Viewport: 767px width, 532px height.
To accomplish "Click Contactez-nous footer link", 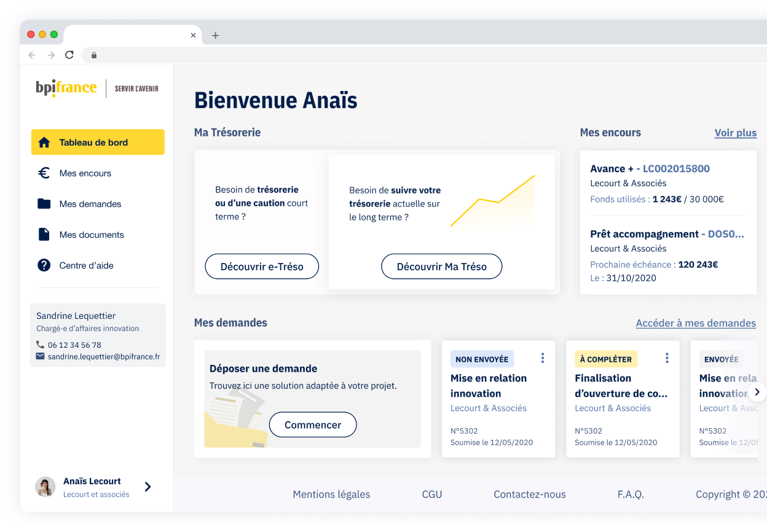I will (530, 494).
